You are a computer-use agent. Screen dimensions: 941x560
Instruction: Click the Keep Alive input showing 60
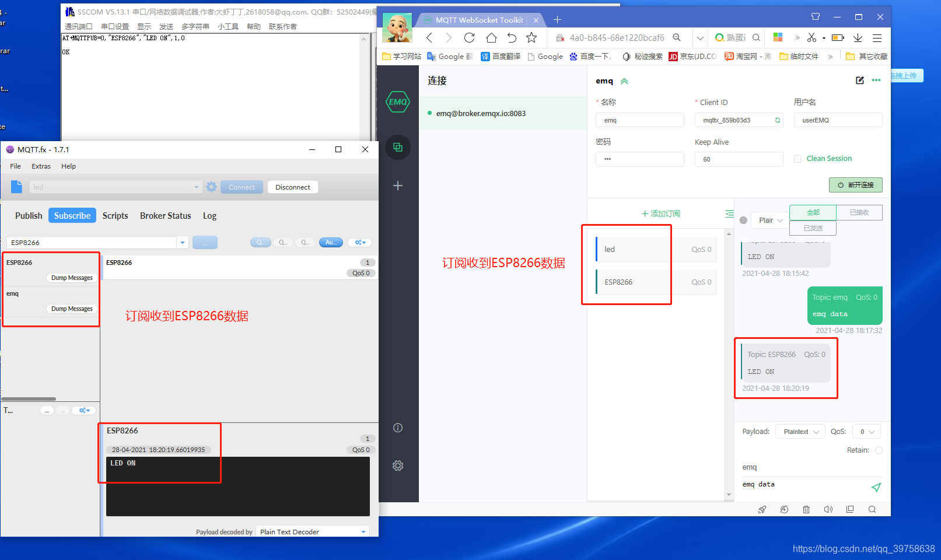click(739, 159)
